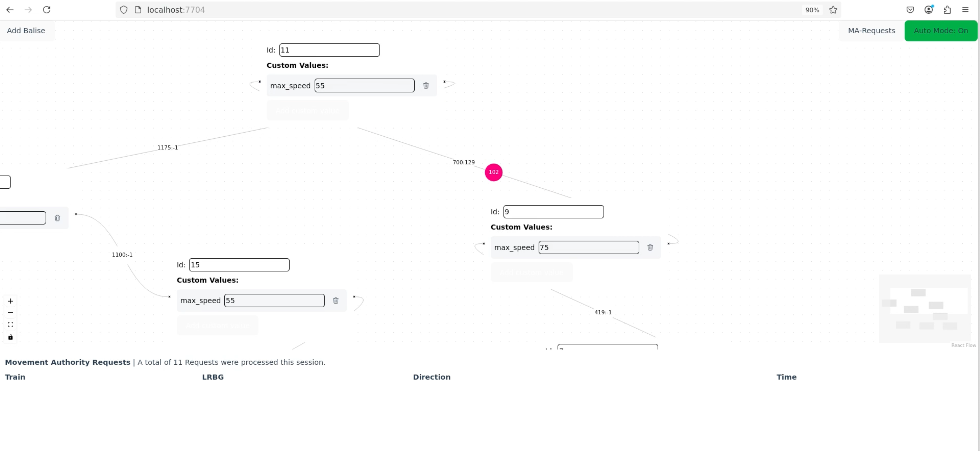Click the Id field containing 11
The height and width of the screenshot is (451, 980).
[x=329, y=50]
